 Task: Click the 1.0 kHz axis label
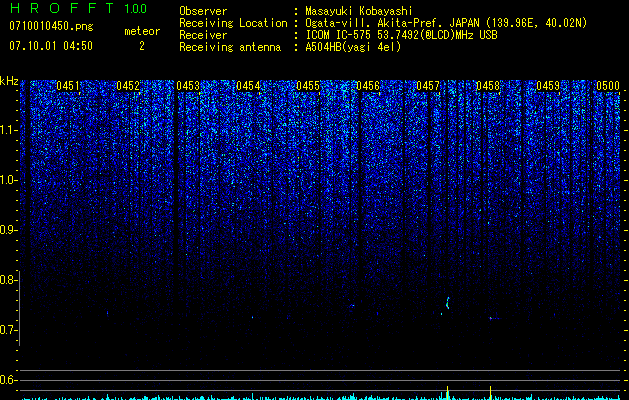point(9,180)
